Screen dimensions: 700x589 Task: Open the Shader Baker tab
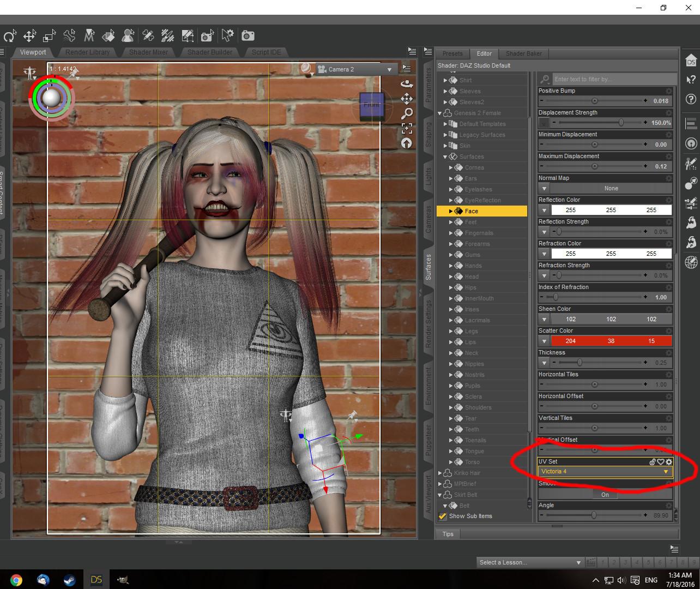[x=524, y=53]
